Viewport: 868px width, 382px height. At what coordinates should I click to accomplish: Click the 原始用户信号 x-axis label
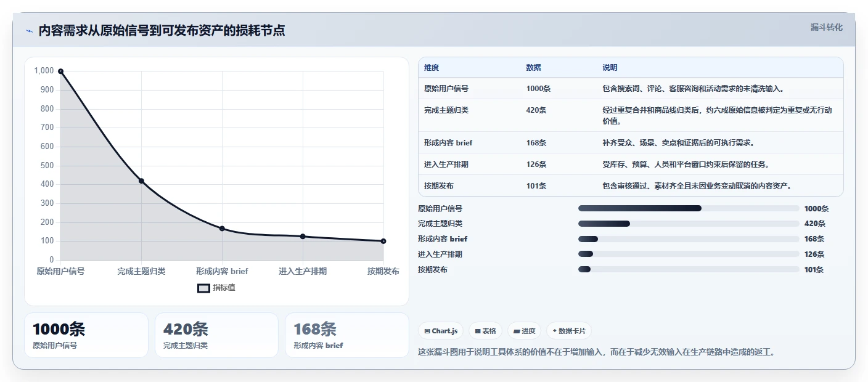pyautogui.click(x=60, y=271)
